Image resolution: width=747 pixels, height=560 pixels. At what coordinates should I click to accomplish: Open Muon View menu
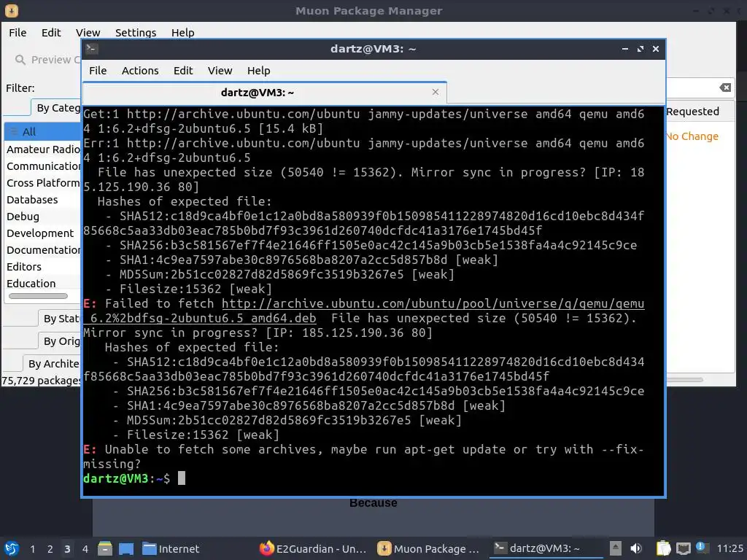[x=88, y=32]
